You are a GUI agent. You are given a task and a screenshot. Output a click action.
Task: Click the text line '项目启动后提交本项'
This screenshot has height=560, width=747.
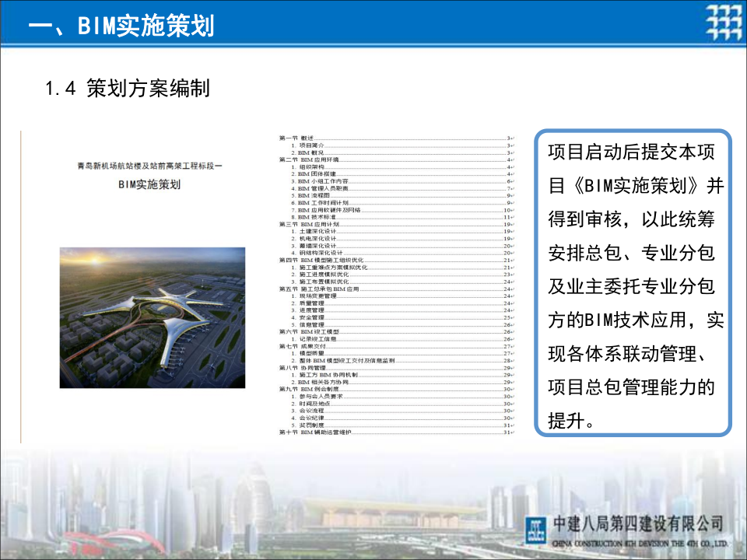click(x=632, y=152)
